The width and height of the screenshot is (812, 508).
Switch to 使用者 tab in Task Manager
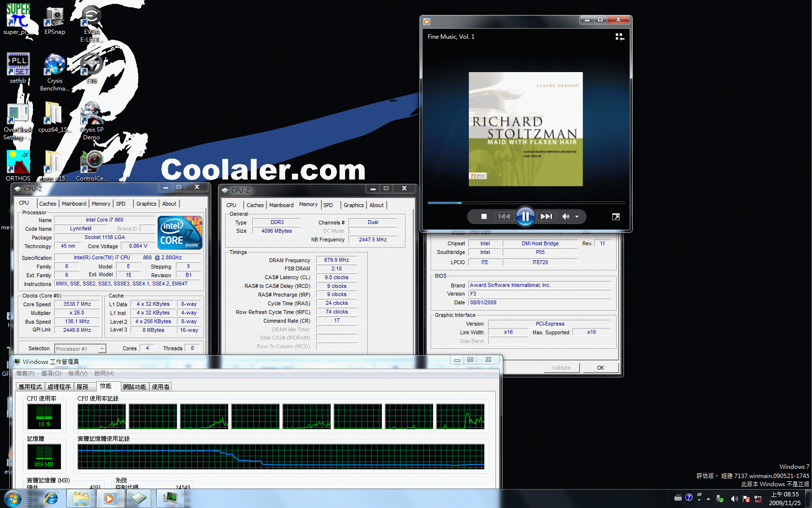(161, 387)
